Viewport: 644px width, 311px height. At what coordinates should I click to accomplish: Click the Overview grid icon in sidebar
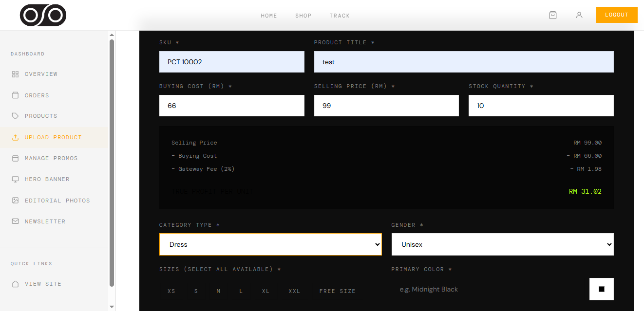click(15, 74)
